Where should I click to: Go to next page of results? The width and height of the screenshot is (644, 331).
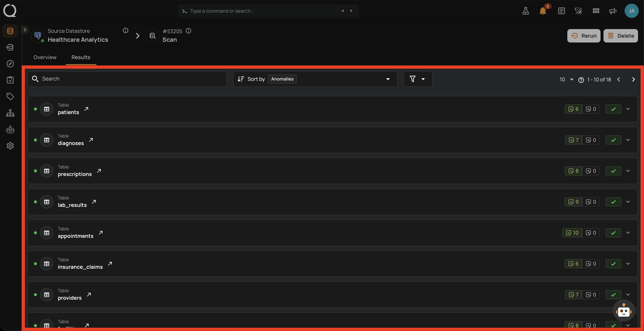633,79
